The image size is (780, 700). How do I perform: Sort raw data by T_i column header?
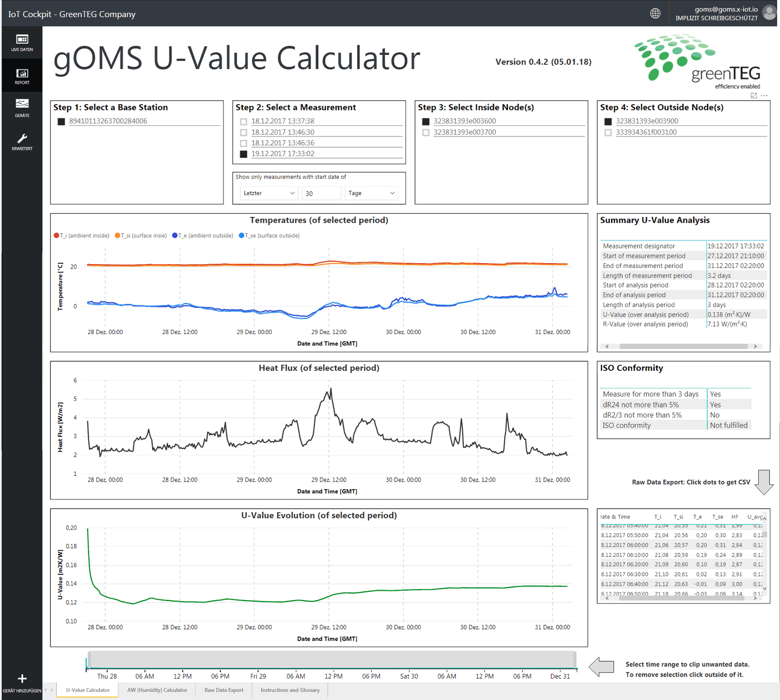click(x=658, y=517)
